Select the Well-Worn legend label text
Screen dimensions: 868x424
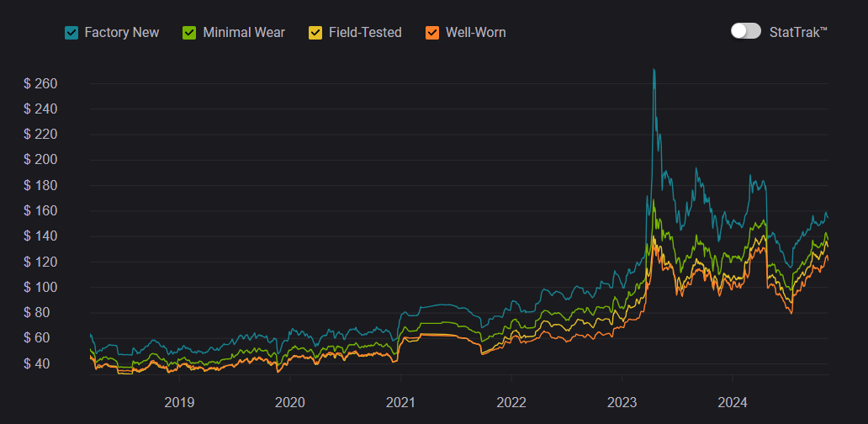tap(476, 33)
